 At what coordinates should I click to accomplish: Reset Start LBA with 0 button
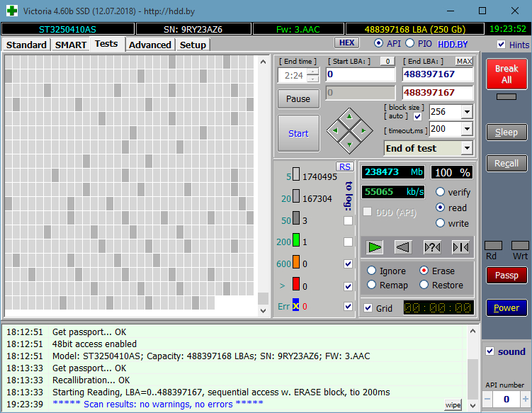[387, 61]
